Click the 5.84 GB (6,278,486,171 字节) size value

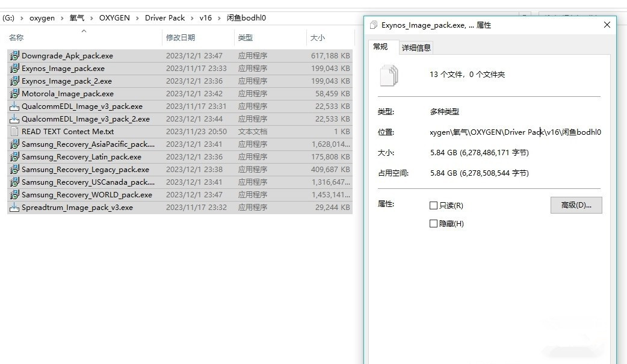click(480, 152)
